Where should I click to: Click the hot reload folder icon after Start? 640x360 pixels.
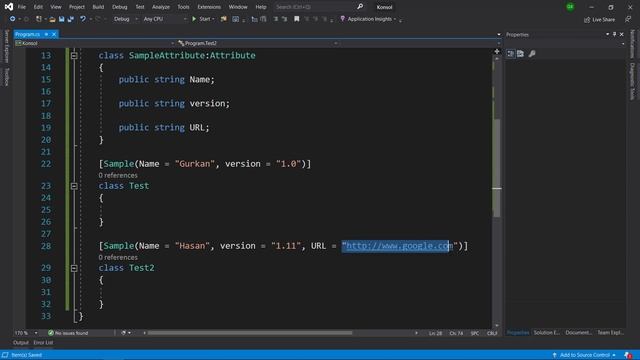point(224,19)
